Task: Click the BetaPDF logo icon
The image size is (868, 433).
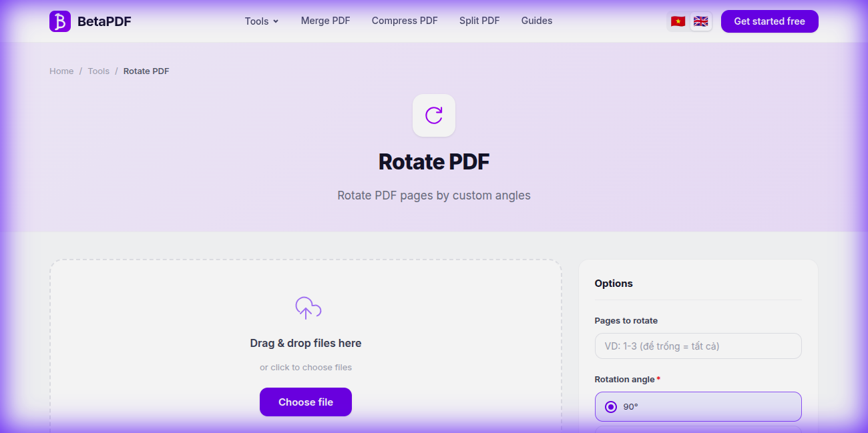Action: coord(59,21)
